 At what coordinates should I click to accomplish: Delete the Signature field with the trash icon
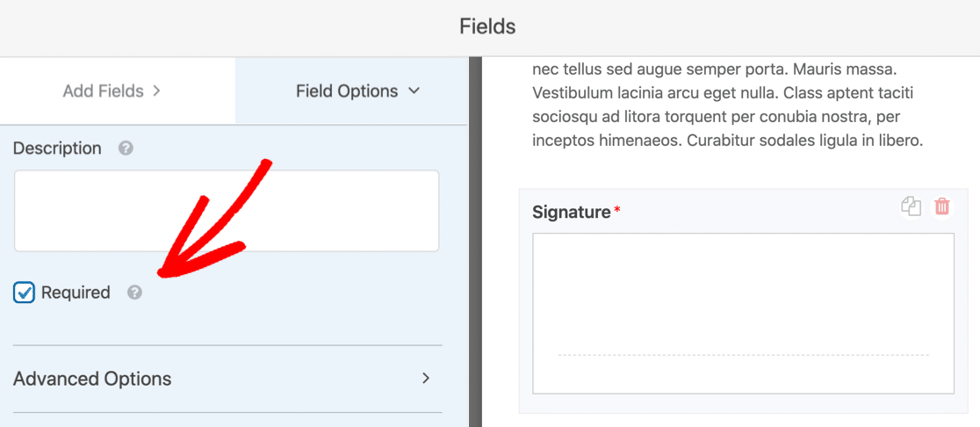point(942,206)
